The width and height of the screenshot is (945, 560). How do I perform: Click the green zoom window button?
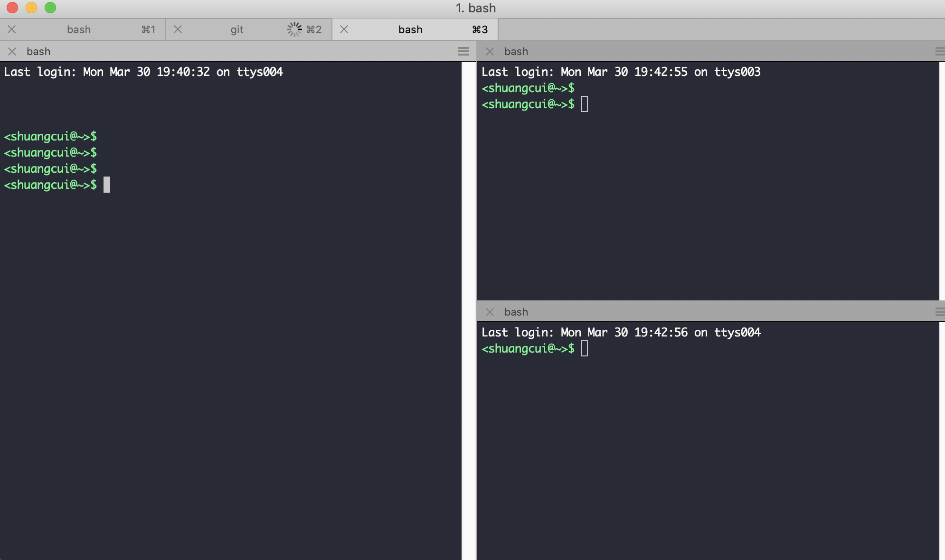point(50,8)
